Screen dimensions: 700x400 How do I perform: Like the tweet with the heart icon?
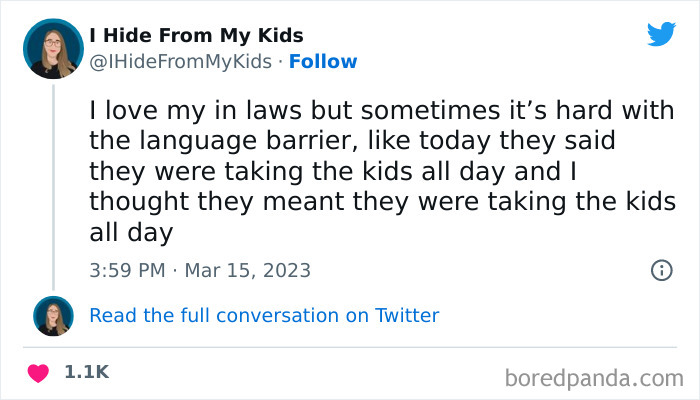pos(40,372)
